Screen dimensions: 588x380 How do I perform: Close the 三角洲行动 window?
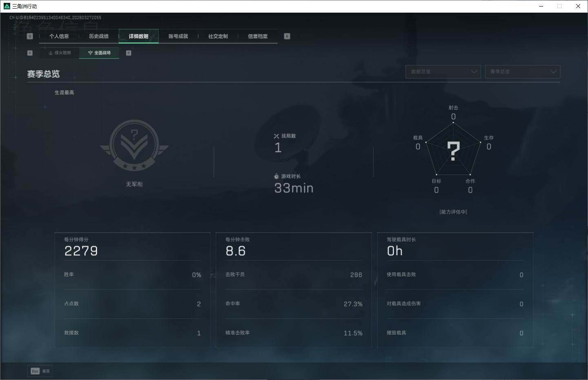(x=578, y=6)
